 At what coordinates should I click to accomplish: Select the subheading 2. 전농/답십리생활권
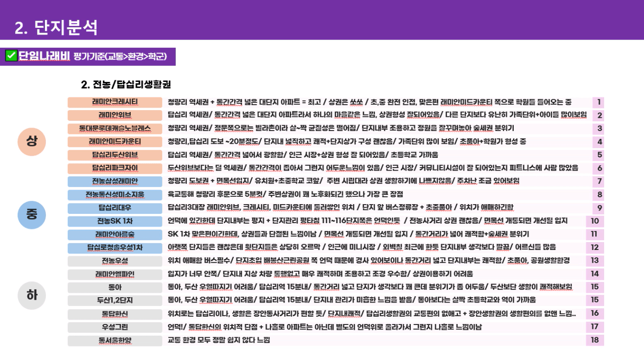click(x=126, y=84)
